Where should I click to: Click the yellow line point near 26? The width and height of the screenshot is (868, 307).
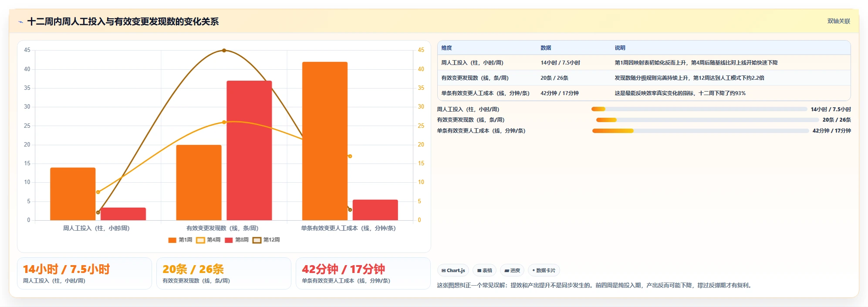click(224, 122)
